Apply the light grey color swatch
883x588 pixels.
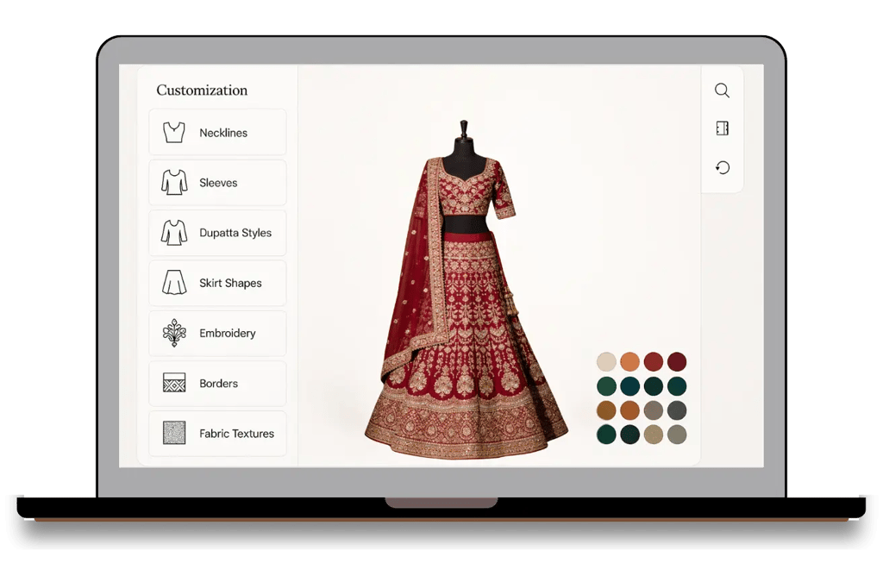[654, 410]
